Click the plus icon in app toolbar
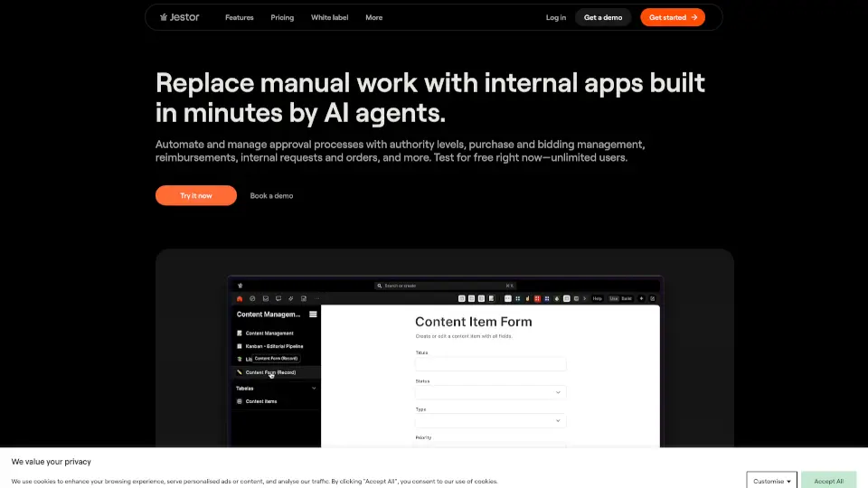Screen dimensions: 868x488 click(x=641, y=298)
